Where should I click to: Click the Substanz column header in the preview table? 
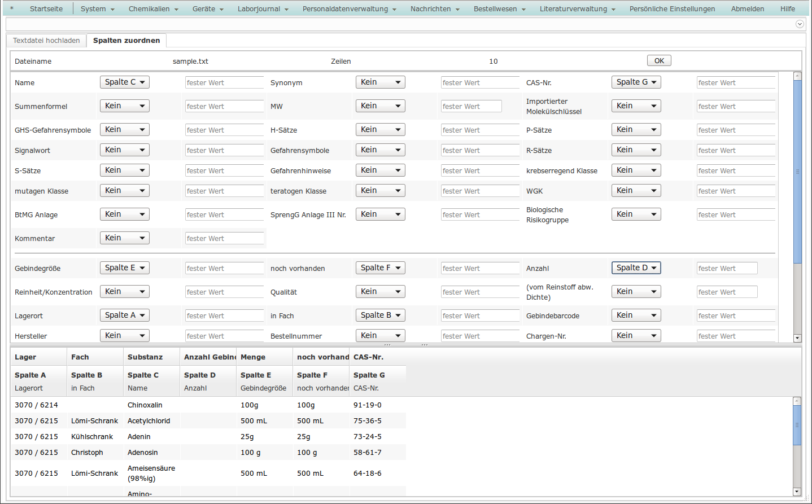[x=152, y=357]
